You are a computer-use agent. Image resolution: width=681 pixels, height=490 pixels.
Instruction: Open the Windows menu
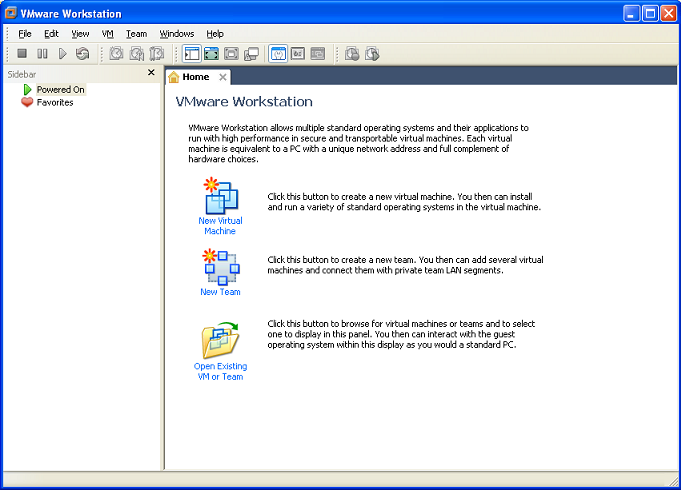point(176,33)
